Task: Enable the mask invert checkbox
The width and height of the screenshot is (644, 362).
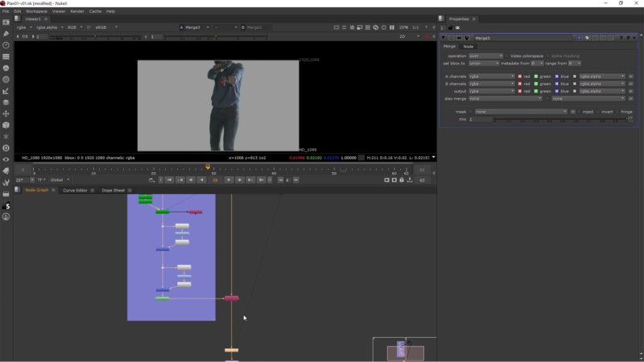Action: (598, 112)
